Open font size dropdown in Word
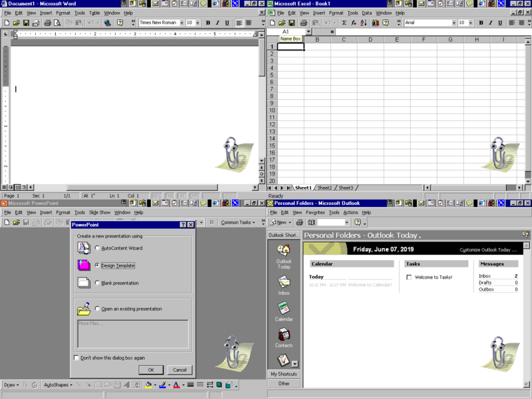This screenshot has height=399, width=532. pos(198,23)
